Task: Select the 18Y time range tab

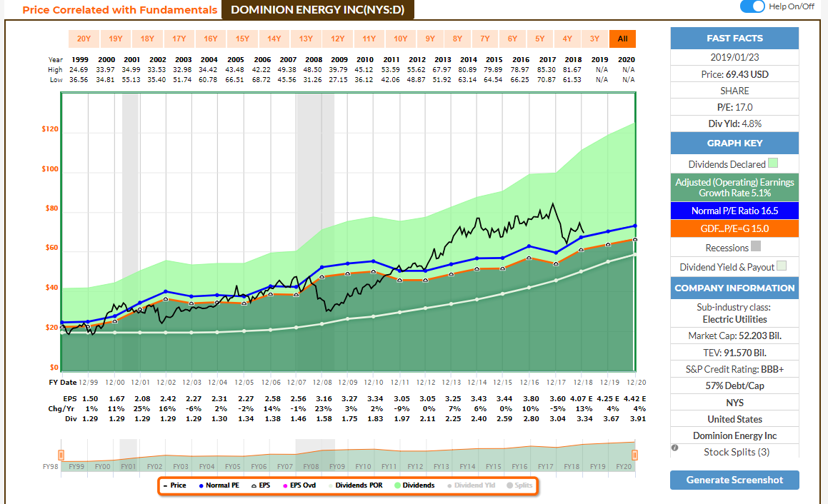Action: tap(147, 39)
